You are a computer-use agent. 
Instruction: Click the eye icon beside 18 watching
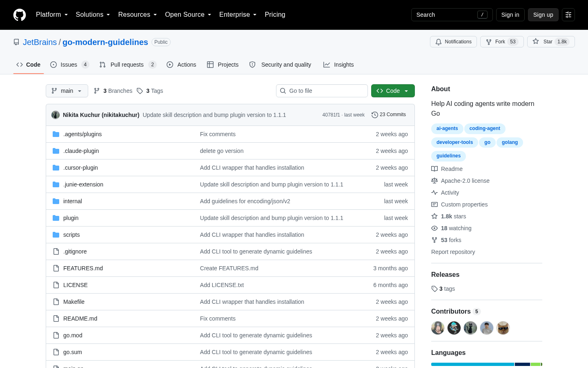point(434,228)
